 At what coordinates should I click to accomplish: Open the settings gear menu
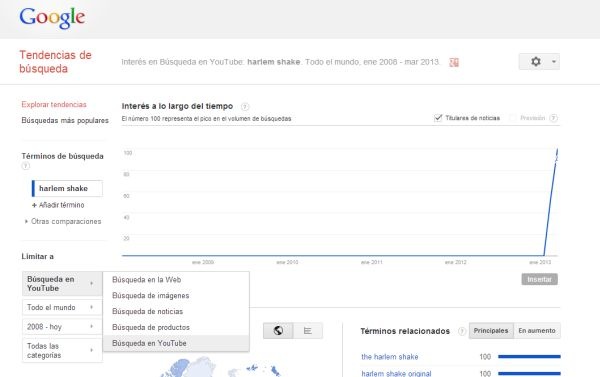pos(539,62)
